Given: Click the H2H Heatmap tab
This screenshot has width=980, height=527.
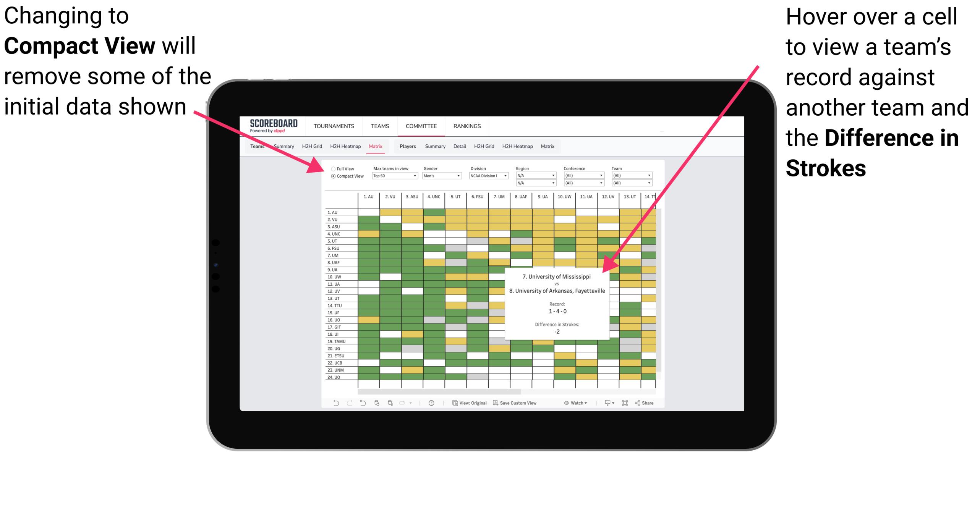Looking at the screenshot, I should (x=356, y=147).
